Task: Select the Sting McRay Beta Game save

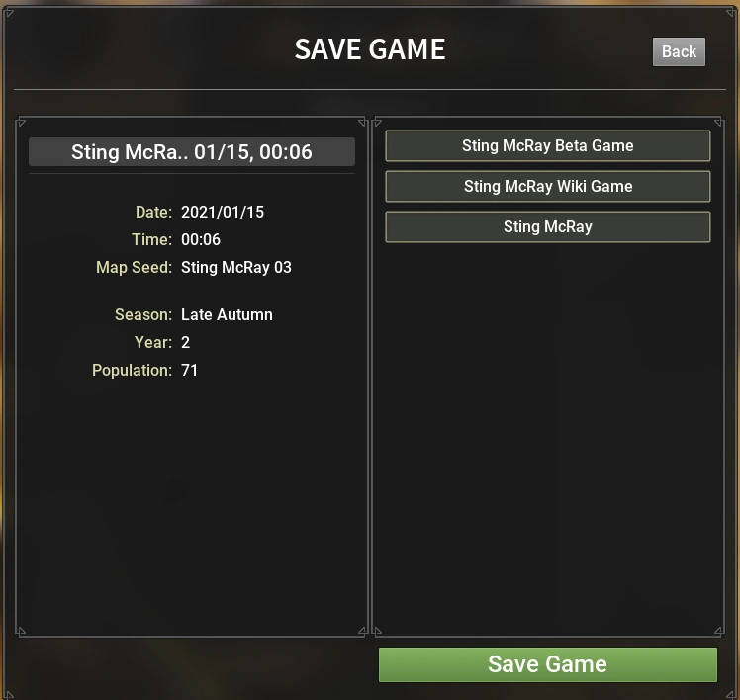Action: [547, 145]
